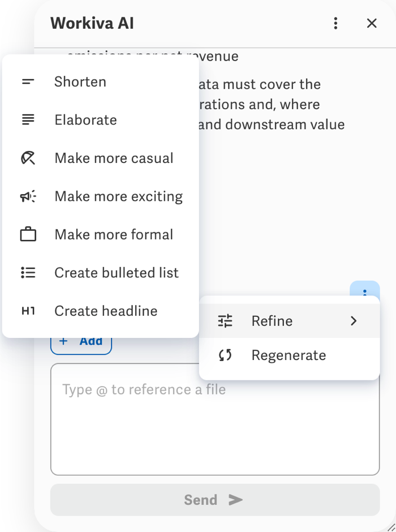This screenshot has height=532, width=396.
Task: Open Workiva AI panel options menu
Action: 335,23
